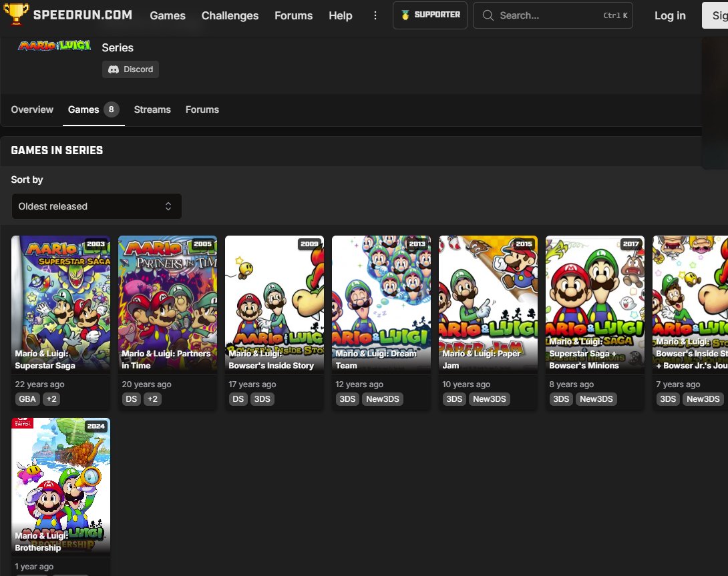
Task: Click DS platform tag under Partners in Time
Action: [132, 398]
